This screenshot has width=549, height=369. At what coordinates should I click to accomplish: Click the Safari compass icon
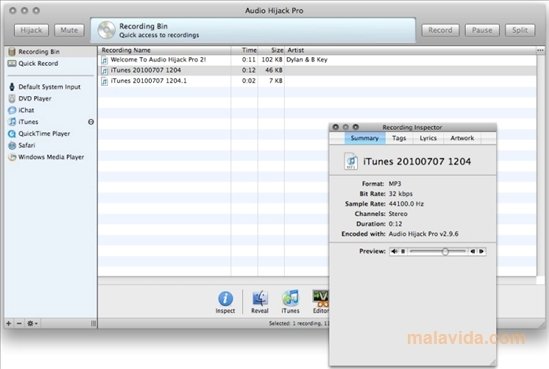point(12,145)
